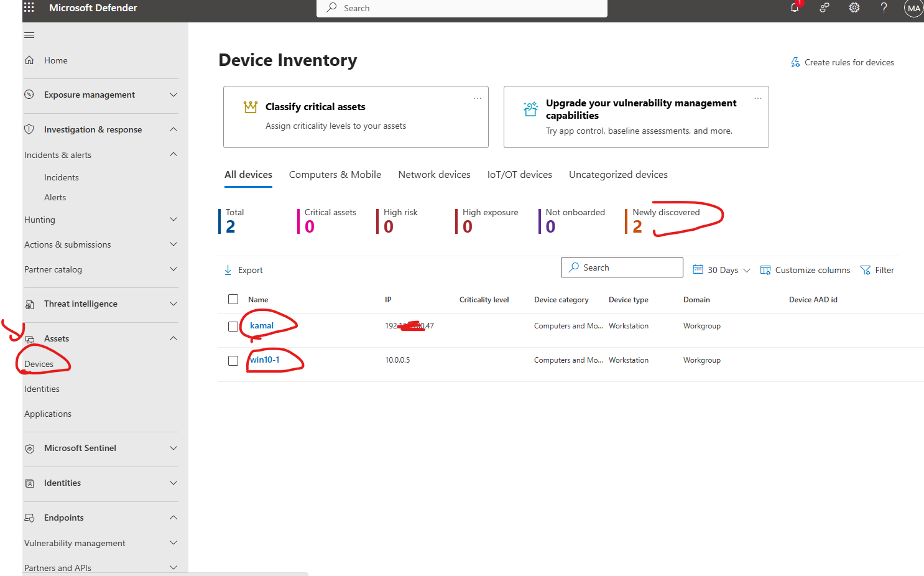Image resolution: width=924 pixels, height=576 pixels.
Task: Switch to the All devices tab
Action: (x=248, y=175)
